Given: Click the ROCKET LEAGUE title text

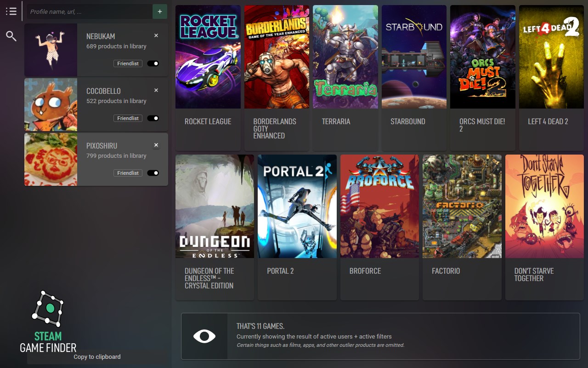Looking at the screenshot, I should 208,121.
